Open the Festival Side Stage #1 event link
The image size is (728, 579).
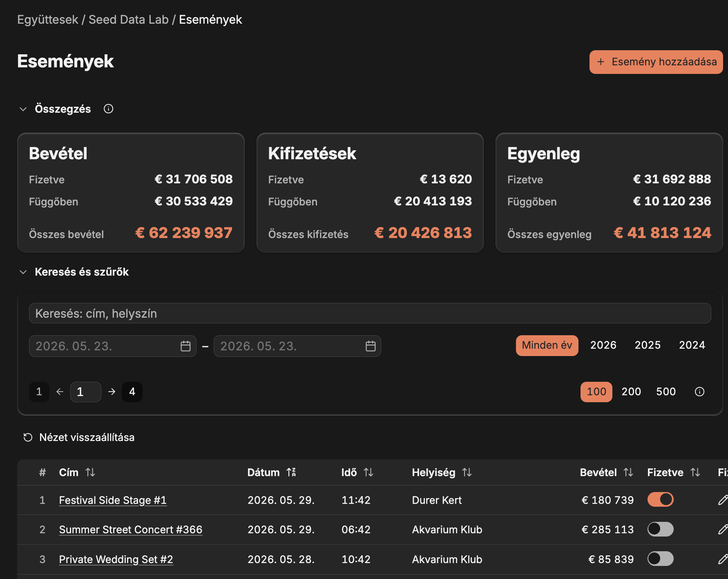(x=113, y=500)
